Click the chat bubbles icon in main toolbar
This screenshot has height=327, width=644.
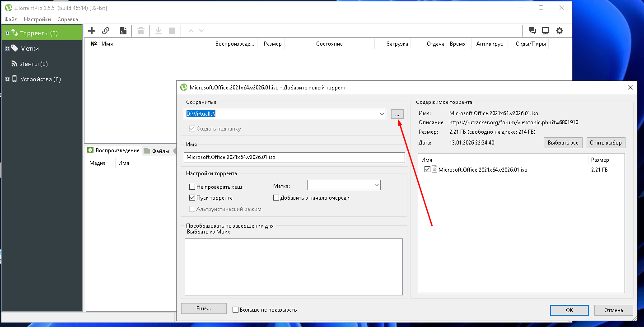[x=532, y=31]
